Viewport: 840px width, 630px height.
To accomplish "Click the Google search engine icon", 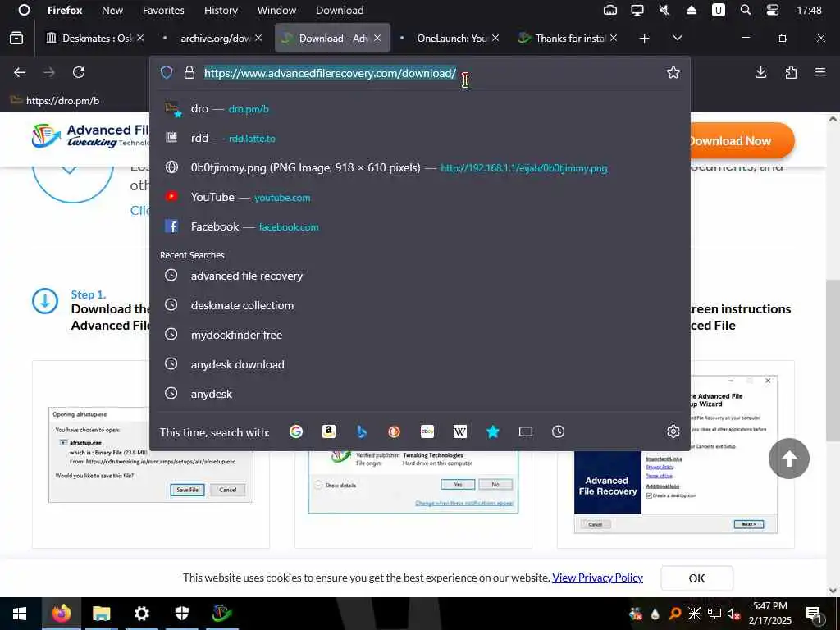I will coord(295,431).
